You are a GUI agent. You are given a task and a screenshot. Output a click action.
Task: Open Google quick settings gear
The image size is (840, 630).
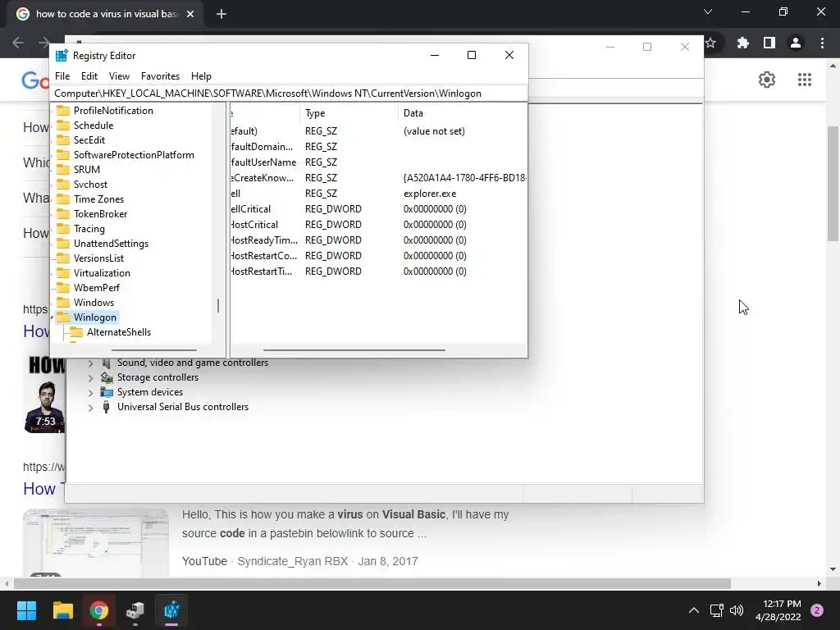click(767, 80)
